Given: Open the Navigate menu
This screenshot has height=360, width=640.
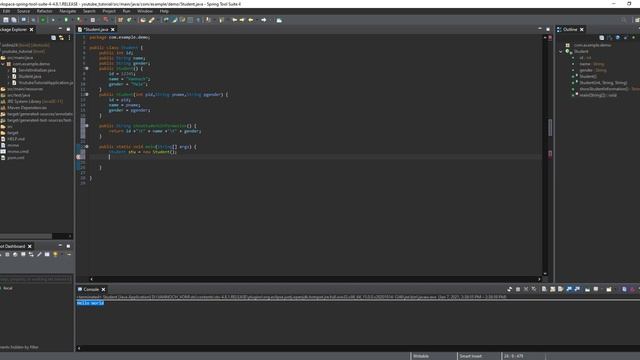Looking at the screenshot, I should coord(68,11).
